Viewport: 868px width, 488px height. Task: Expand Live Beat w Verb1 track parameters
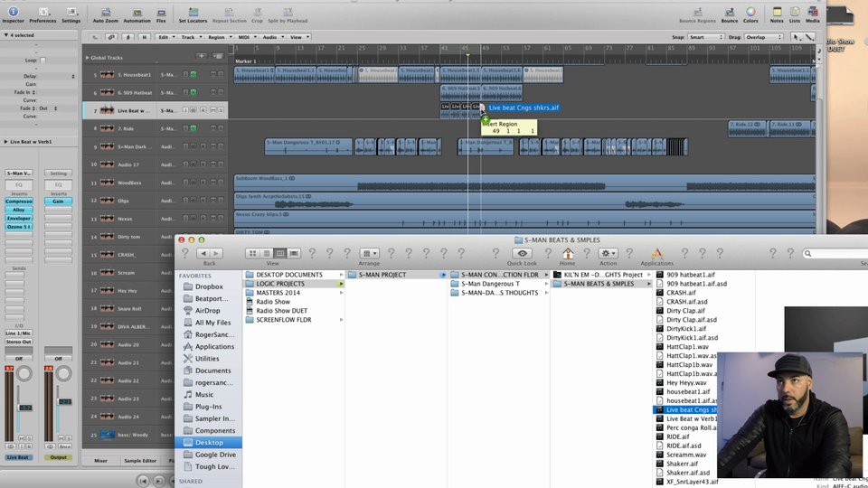click(5, 142)
